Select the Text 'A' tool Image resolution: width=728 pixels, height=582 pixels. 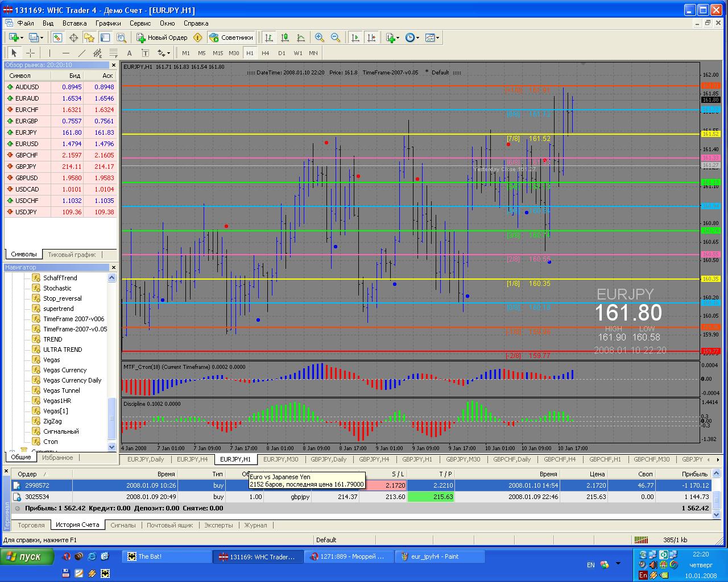129,53
